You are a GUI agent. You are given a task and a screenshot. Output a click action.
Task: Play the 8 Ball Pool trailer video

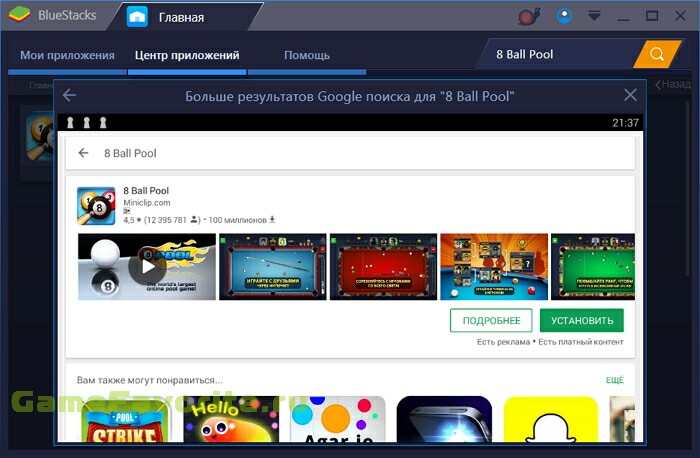point(147,266)
